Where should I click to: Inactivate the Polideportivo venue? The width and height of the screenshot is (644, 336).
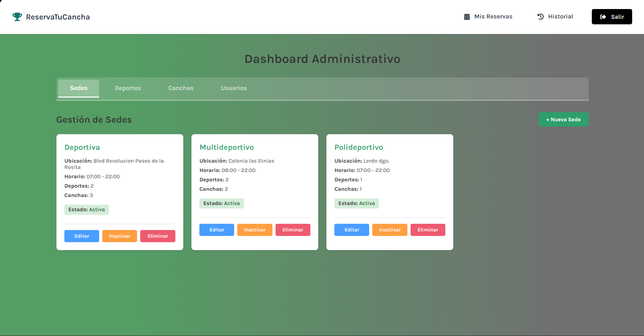click(390, 230)
